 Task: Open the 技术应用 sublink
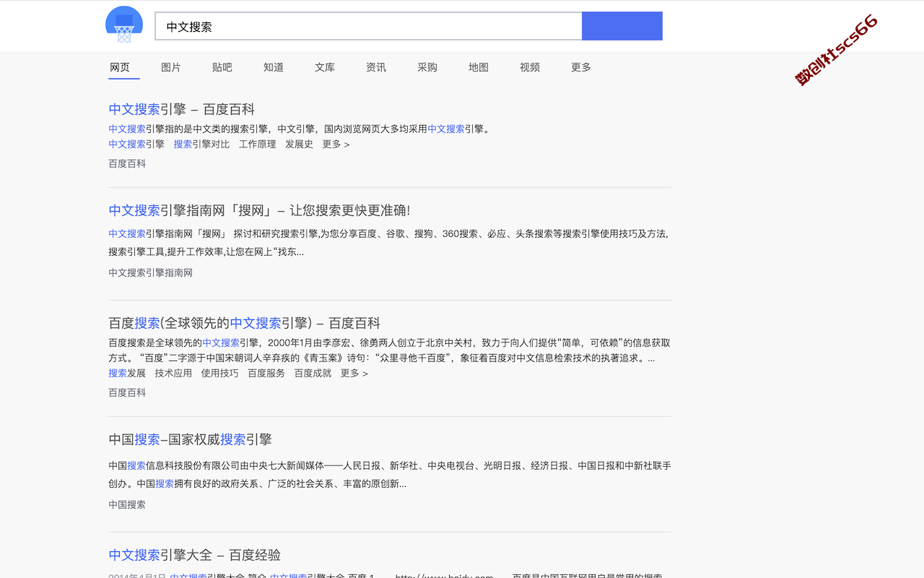[173, 373]
